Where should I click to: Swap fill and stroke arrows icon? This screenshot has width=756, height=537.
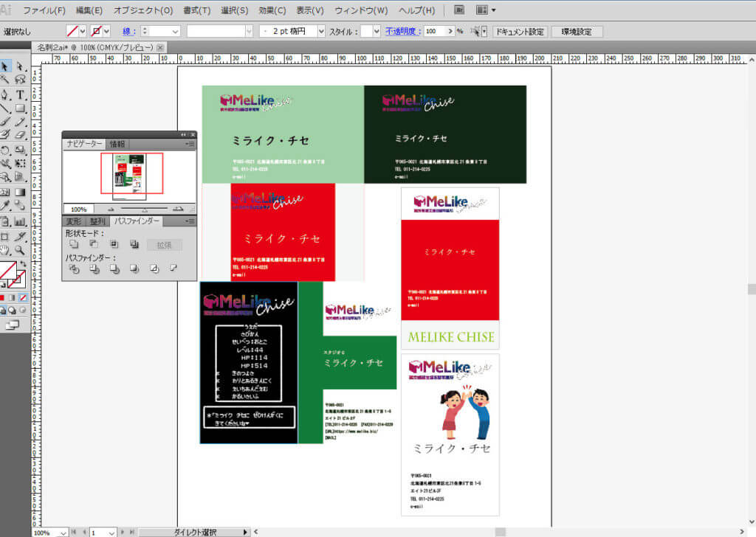pyautogui.click(x=23, y=264)
